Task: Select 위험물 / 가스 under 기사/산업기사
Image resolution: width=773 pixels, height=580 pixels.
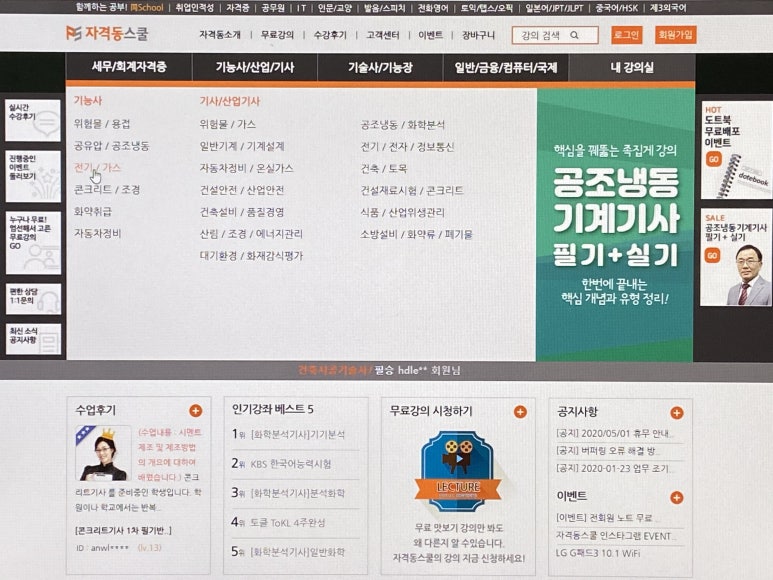Action: coord(228,124)
